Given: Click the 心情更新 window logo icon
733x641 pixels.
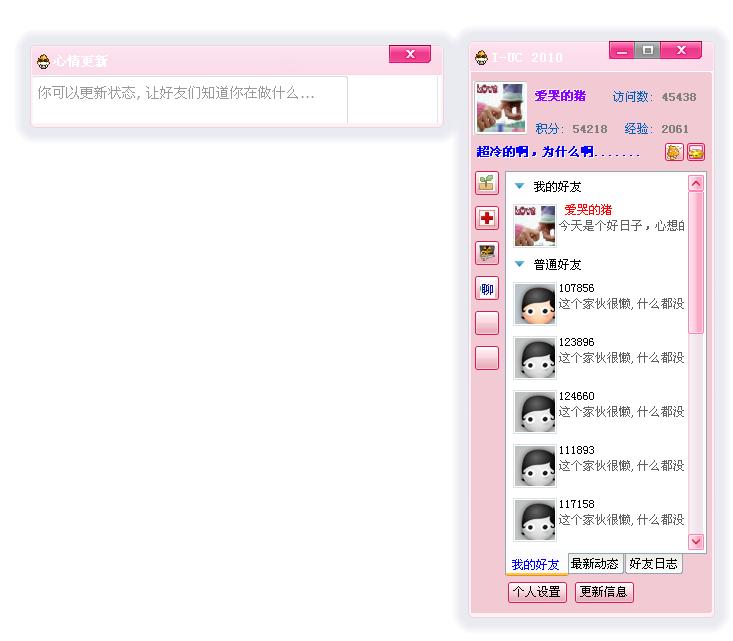Looking at the screenshot, I should point(43,61).
